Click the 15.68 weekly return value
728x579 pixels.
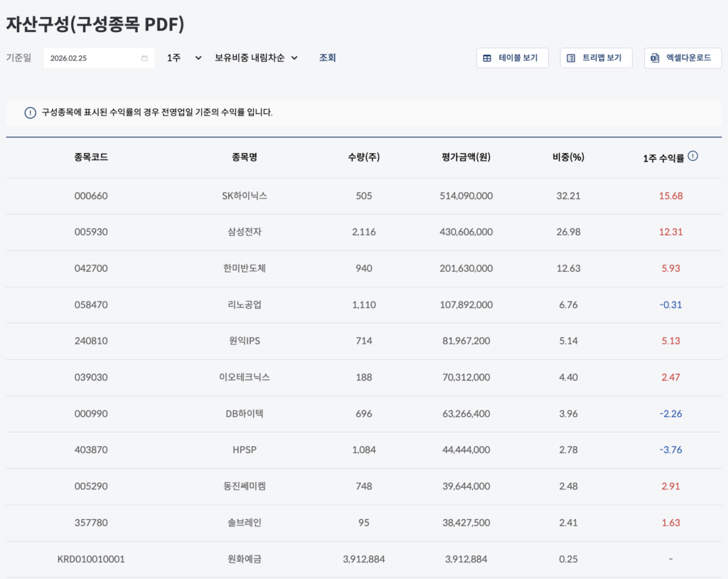pos(671,196)
